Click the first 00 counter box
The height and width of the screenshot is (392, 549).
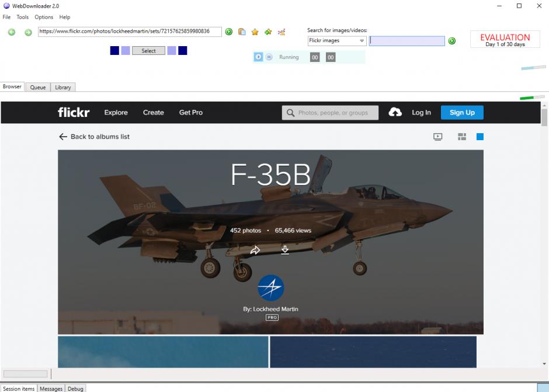(x=315, y=57)
